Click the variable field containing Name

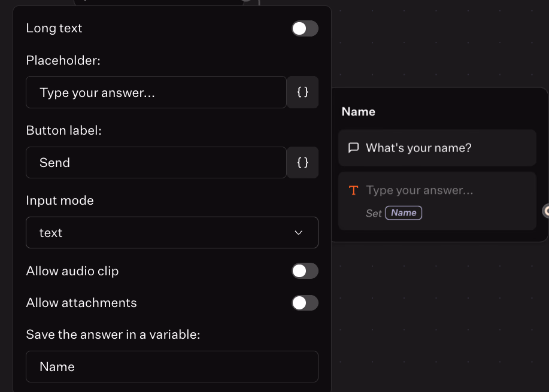tap(172, 366)
